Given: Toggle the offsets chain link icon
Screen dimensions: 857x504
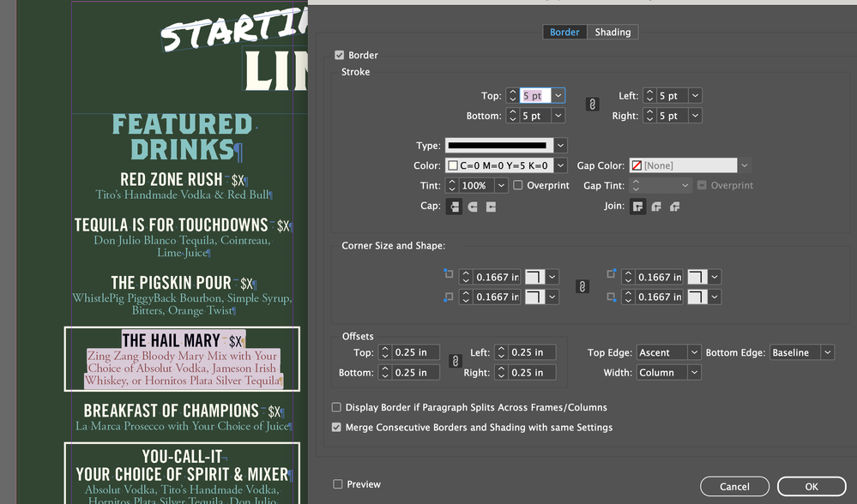Looking at the screenshot, I should (456, 361).
